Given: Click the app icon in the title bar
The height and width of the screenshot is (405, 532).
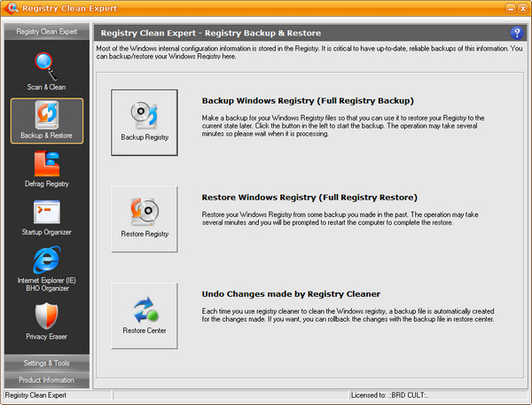Looking at the screenshot, I should [11, 8].
